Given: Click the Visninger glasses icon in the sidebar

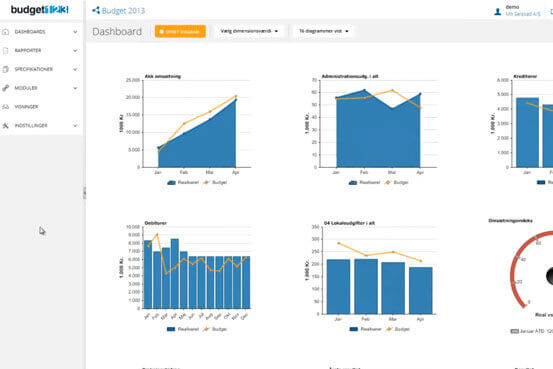Looking at the screenshot, I should click(5, 107).
